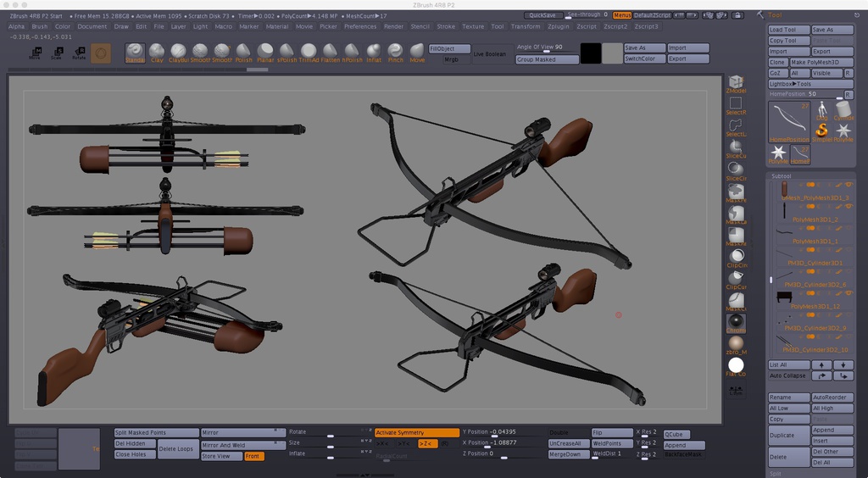The height and width of the screenshot is (478, 868).
Task: Select the ZModeler brush icon
Action: point(736,84)
